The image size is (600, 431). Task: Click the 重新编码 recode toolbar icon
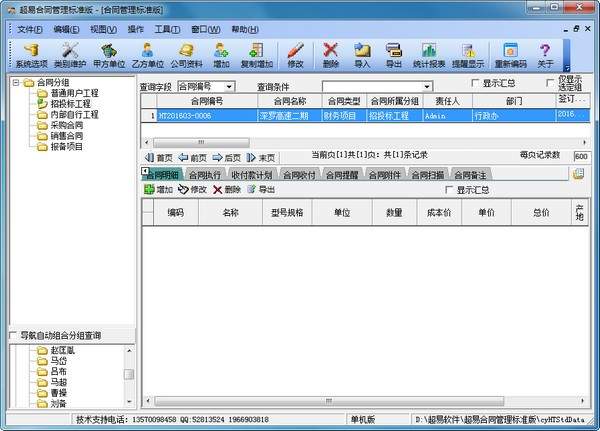[510, 54]
